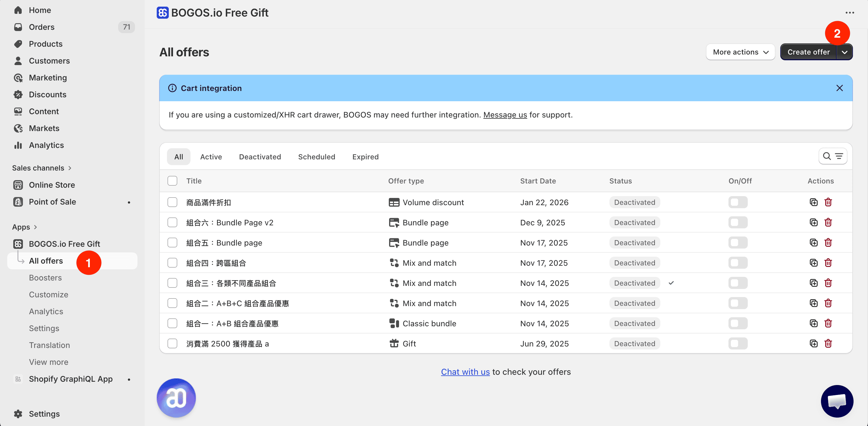Switch to the Expired tab
Viewport: 868px width, 426px height.
[x=365, y=157]
